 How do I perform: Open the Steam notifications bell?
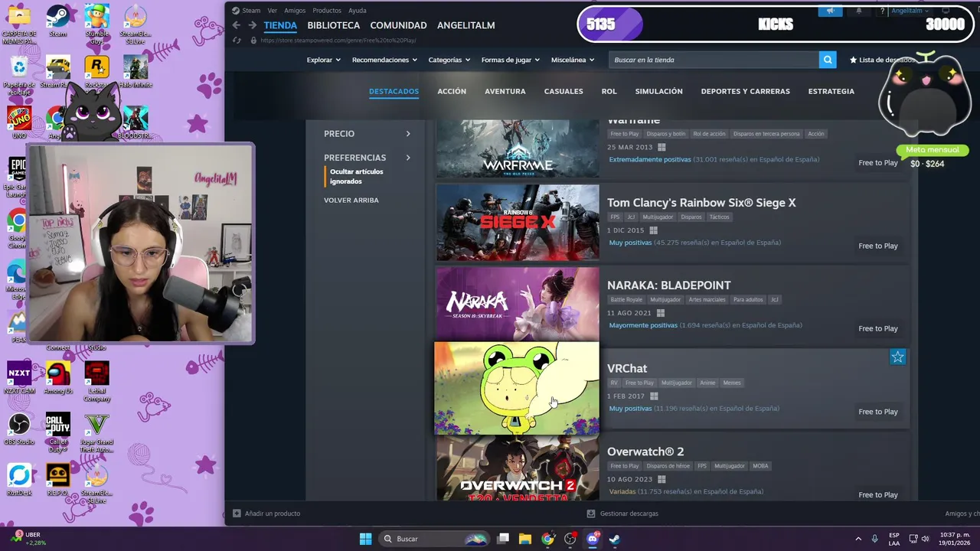858,11
